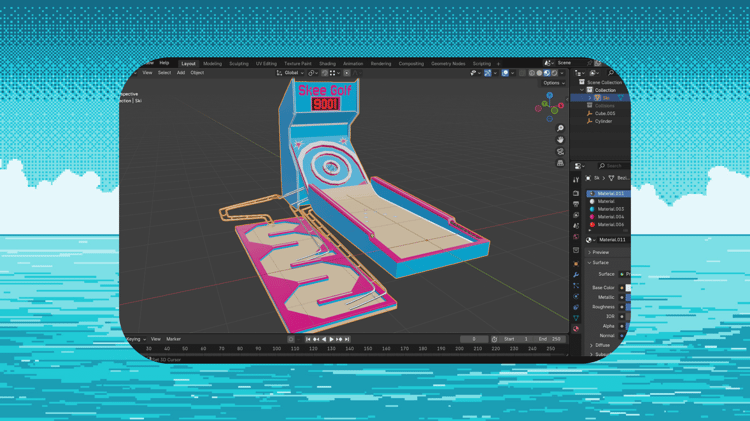Jump to the end frame button

pos(348,339)
